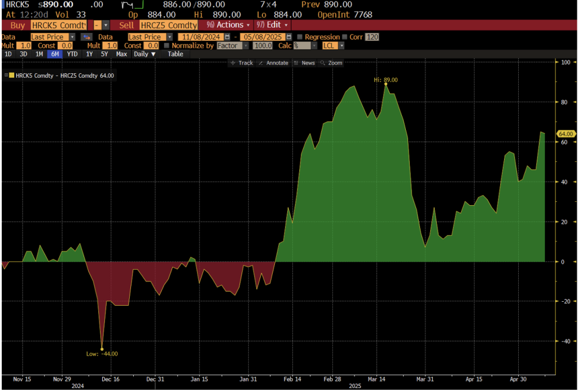
Task: Click the Track crosshair tool
Action: click(242, 63)
